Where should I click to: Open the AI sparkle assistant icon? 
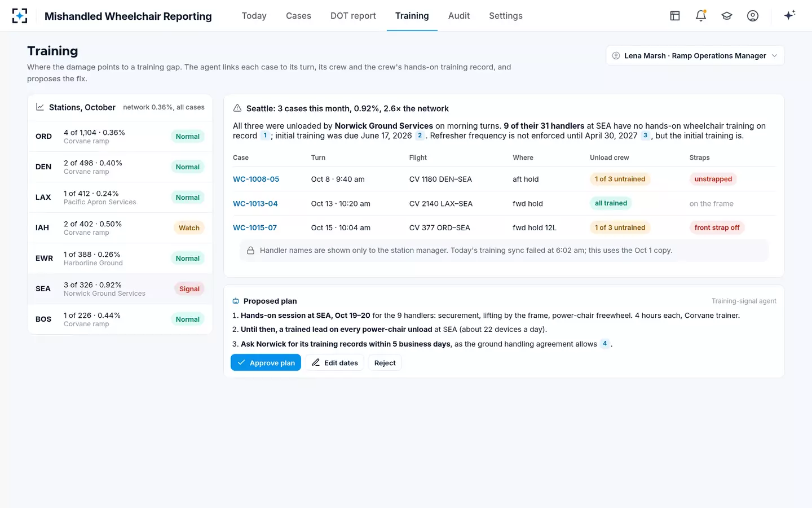click(789, 15)
